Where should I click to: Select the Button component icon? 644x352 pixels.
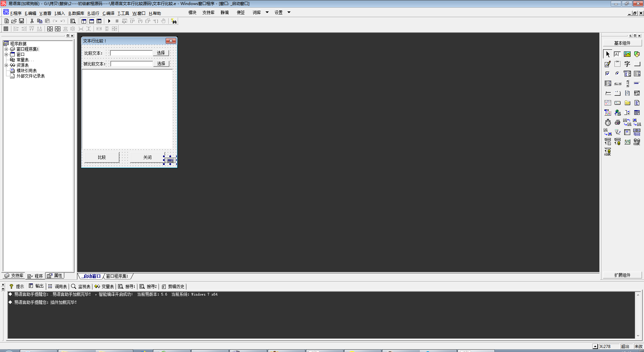[x=637, y=64]
